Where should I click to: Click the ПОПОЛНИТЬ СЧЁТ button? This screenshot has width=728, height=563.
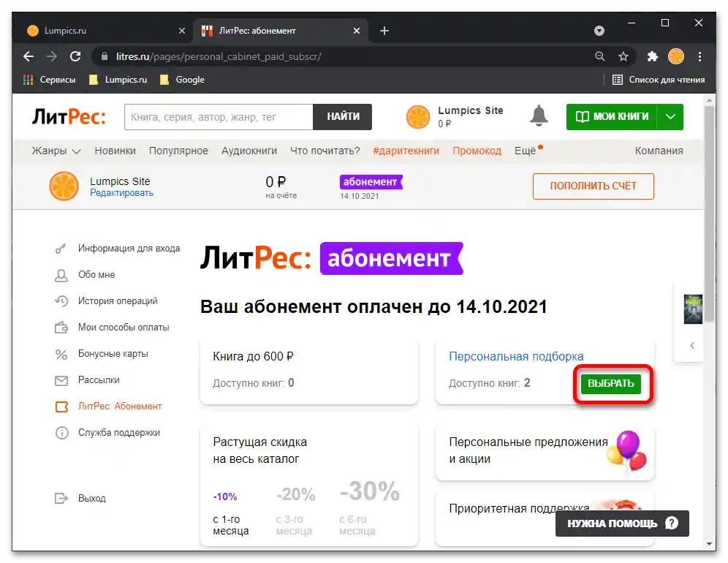pyautogui.click(x=593, y=186)
